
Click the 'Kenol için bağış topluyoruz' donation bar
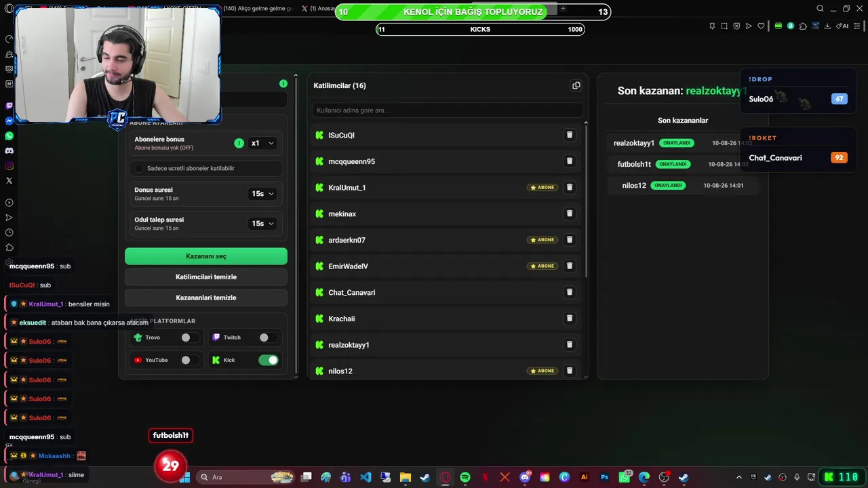coord(473,12)
